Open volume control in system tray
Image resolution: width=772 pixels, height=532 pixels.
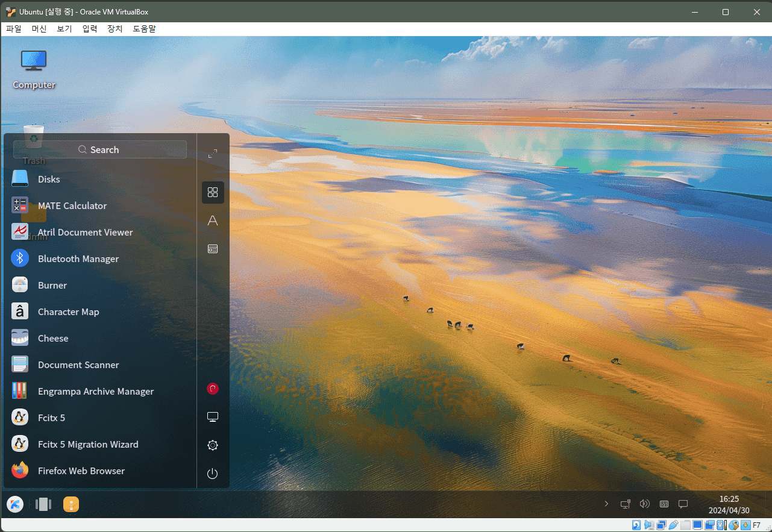tap(645, 504)
